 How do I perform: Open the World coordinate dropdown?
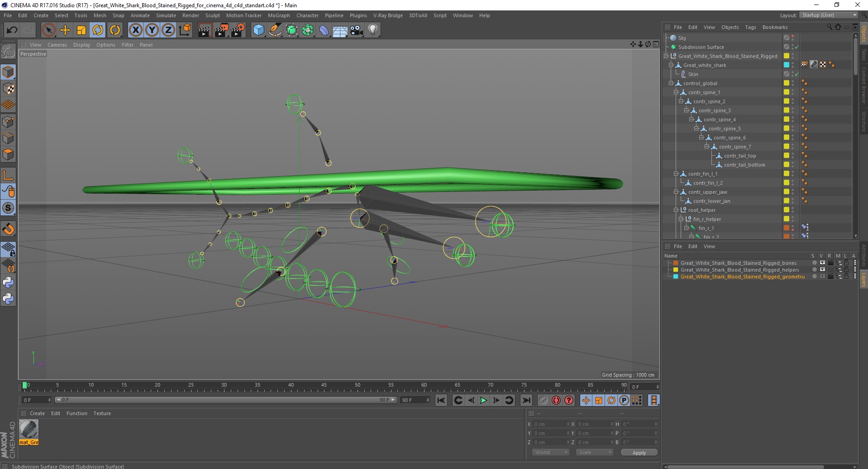550,452
